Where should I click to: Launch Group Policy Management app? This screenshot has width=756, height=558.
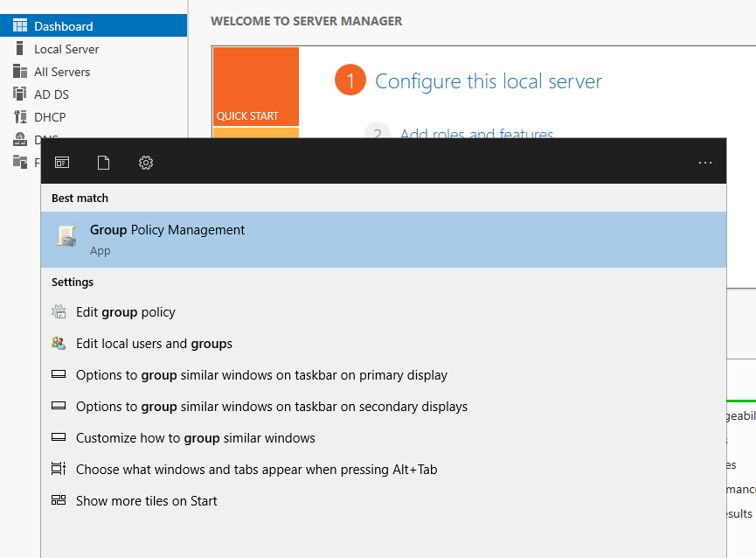(x=384, y=240)
